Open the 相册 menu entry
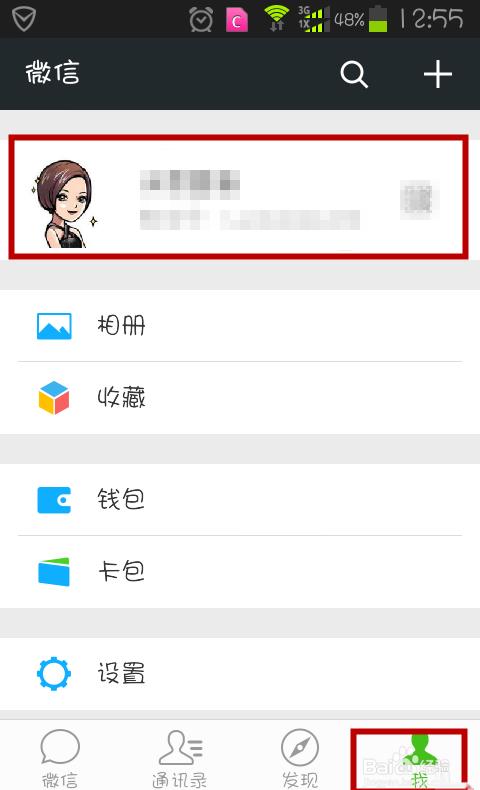 (240, 325)
